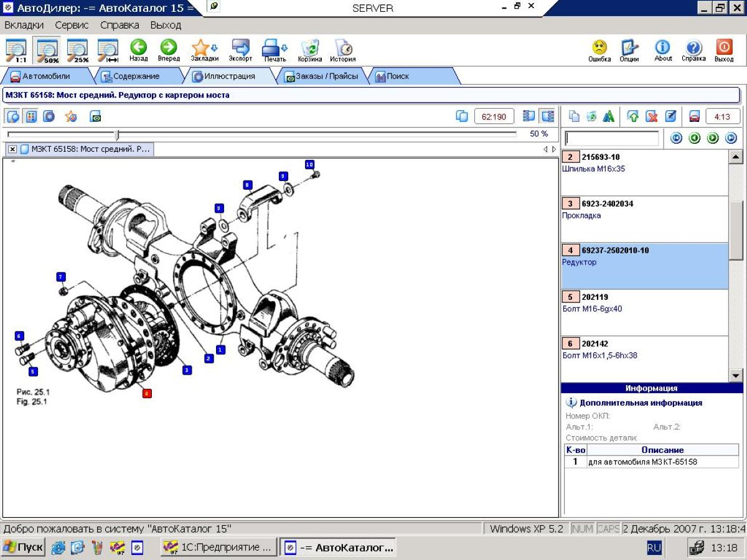
Task: Set illustration zoom to 25% preset
Action: click(78, 50)
